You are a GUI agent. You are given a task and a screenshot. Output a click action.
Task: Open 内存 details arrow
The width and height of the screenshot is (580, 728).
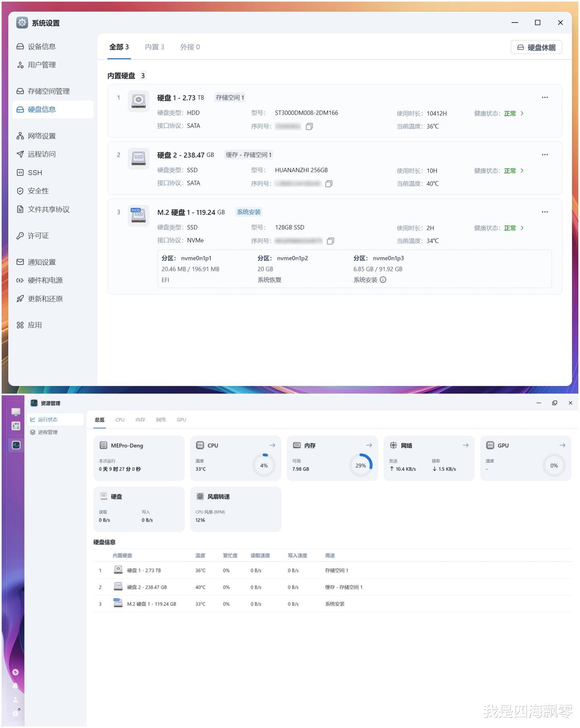coord(369,445)
